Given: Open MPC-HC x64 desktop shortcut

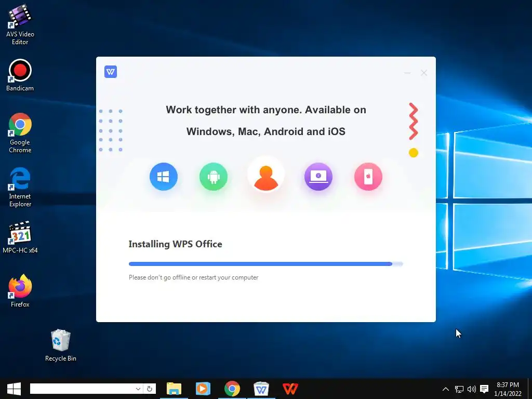Looking at the screenshot, I should [20, 237].
